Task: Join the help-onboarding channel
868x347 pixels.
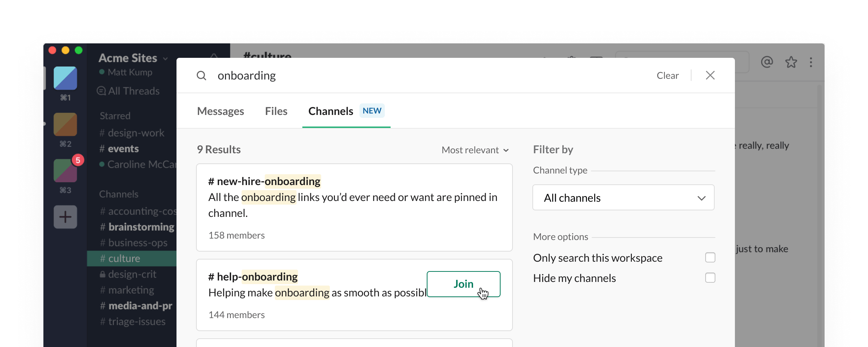Action: click(463, 284)
